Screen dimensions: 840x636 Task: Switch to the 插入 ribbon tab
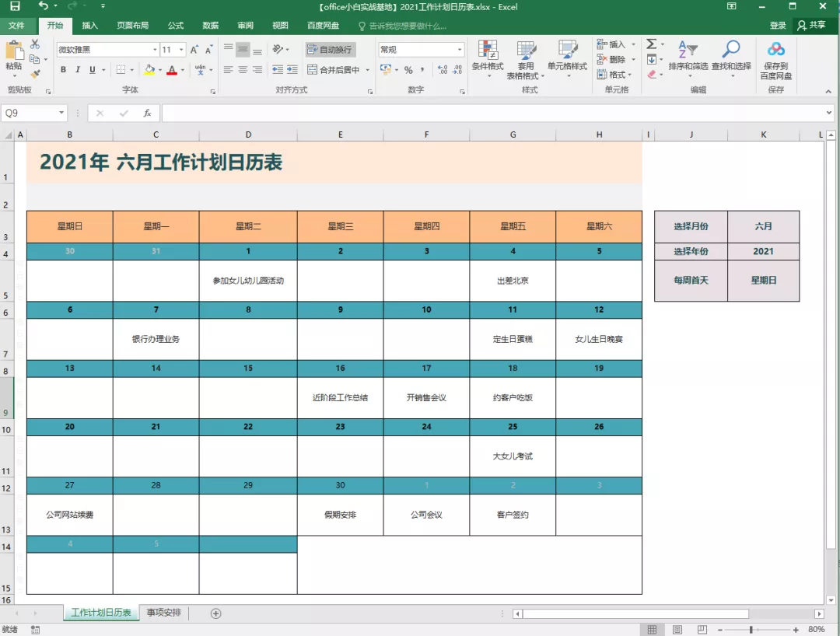[89, 24]
